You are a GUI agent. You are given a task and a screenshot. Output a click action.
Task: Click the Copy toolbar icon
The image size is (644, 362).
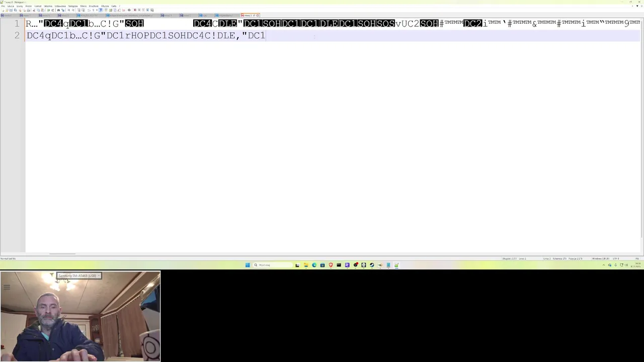pos(38,10)
